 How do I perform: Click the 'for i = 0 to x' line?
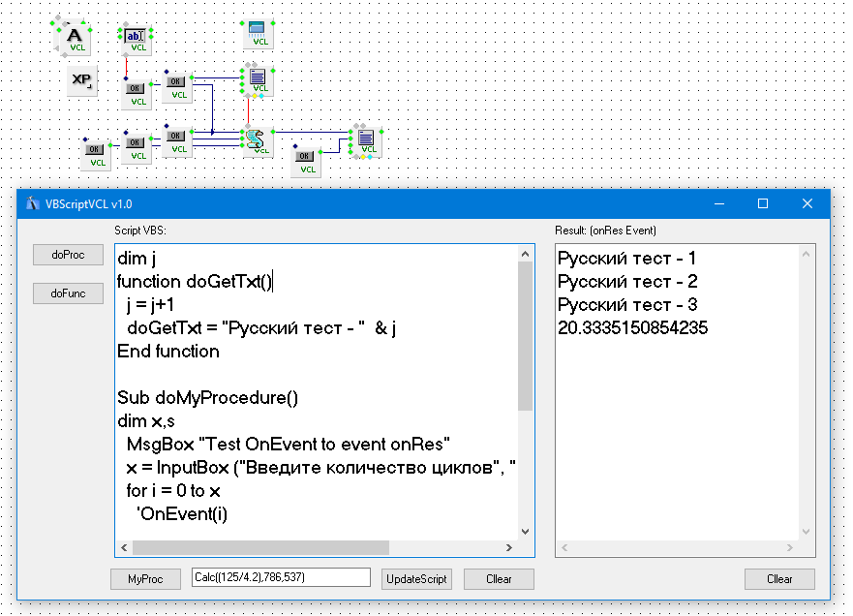tap(173, 491)
